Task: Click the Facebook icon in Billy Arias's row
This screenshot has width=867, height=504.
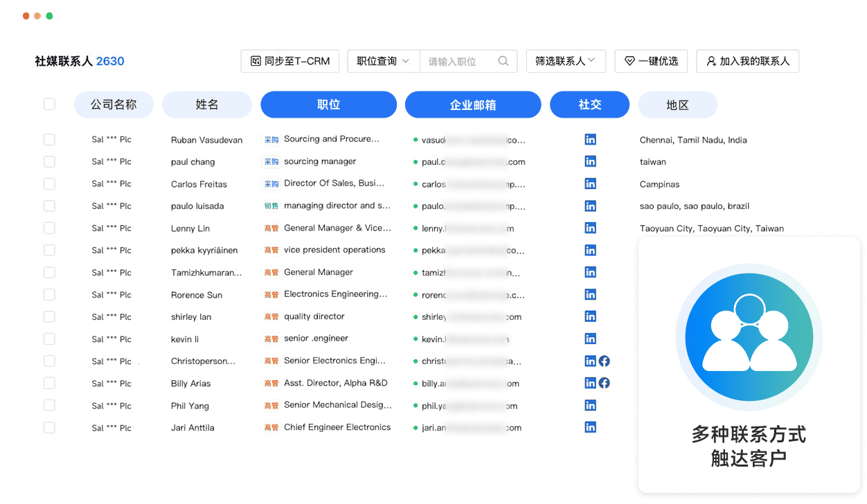Action: coord(604,383)
